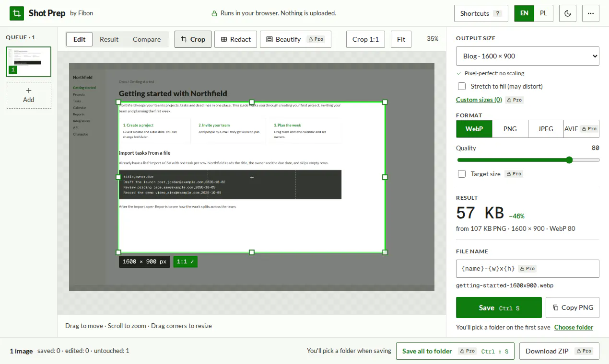Tick the Stretch to fill checkbox
The height and width of the screenshot is (364, 609).
point(462,86)
